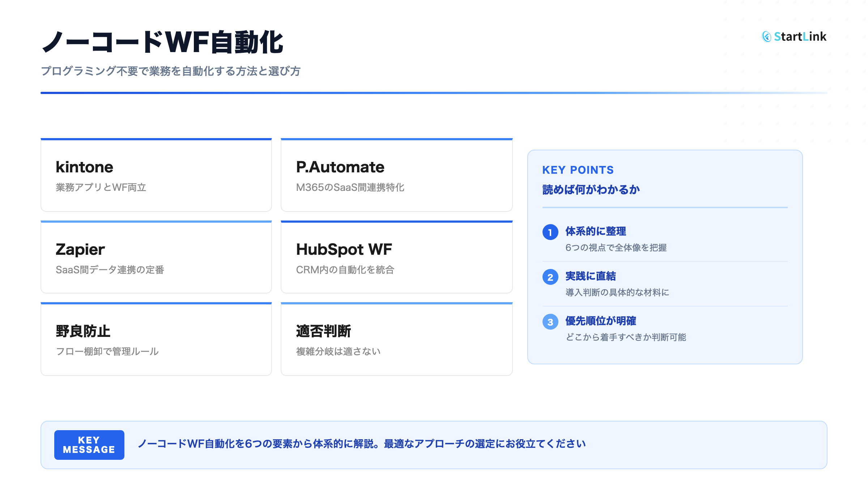This screenshot has height=488, width=868.
Task: Click the ノーコードWF自動化 main title
Action: [162, 42]
